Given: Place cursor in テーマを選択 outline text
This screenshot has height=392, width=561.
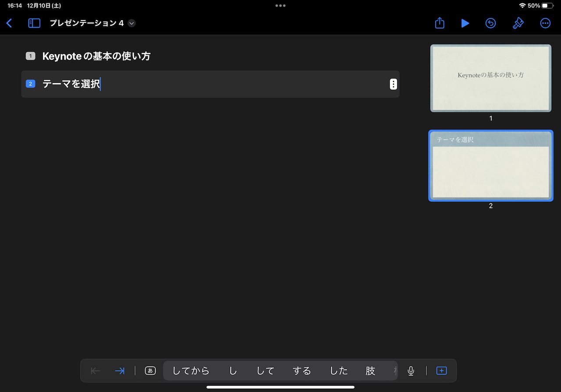Looking at the screenshot, I should tap(71, 84).
